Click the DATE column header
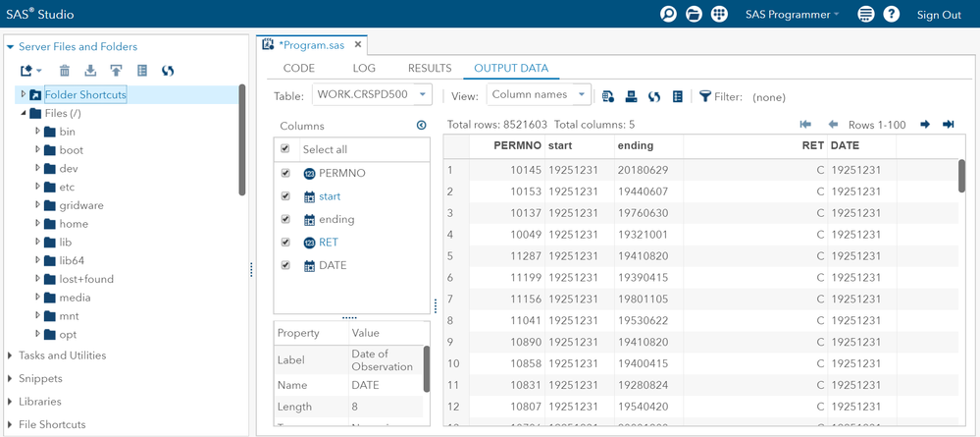This screenshot has width=980, height=437. pos(862,146)
